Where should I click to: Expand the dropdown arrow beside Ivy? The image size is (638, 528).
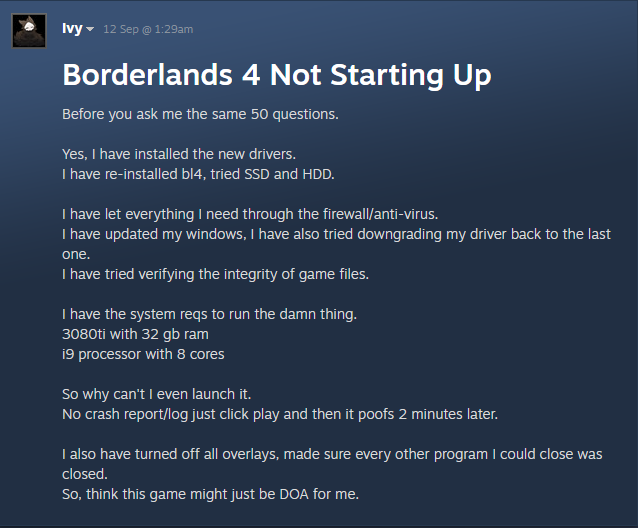pos(91,30)
